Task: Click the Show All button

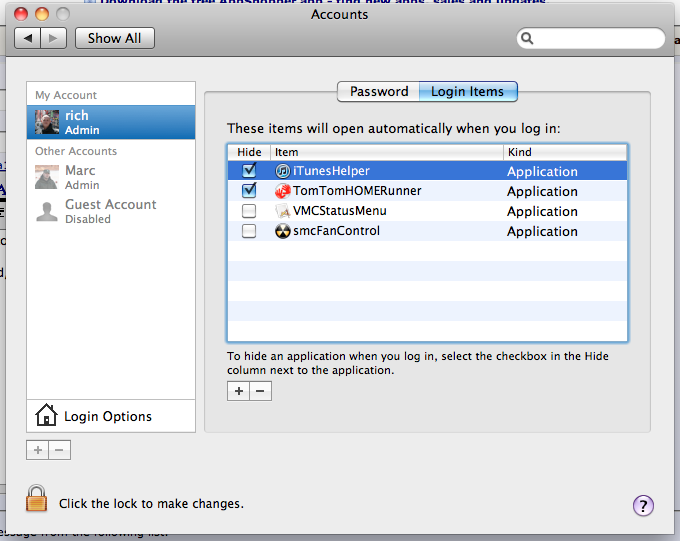Action: (114, 38)
